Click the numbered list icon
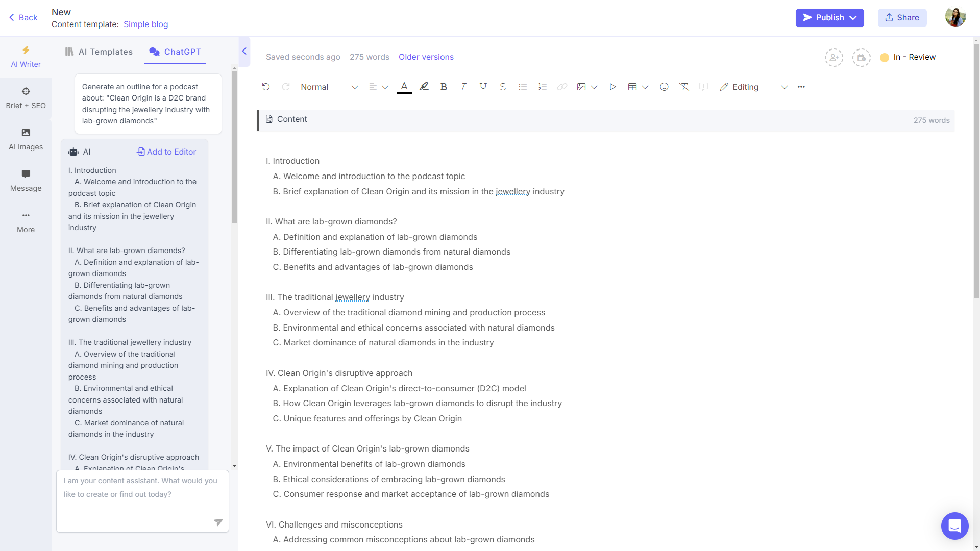 coord(543,87)
